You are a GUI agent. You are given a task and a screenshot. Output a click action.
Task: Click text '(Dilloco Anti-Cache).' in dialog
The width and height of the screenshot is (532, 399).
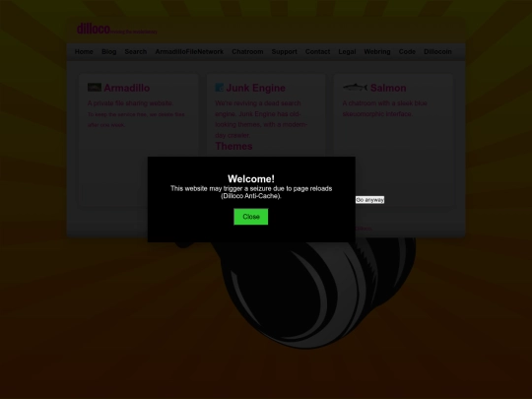coord(251,196)
